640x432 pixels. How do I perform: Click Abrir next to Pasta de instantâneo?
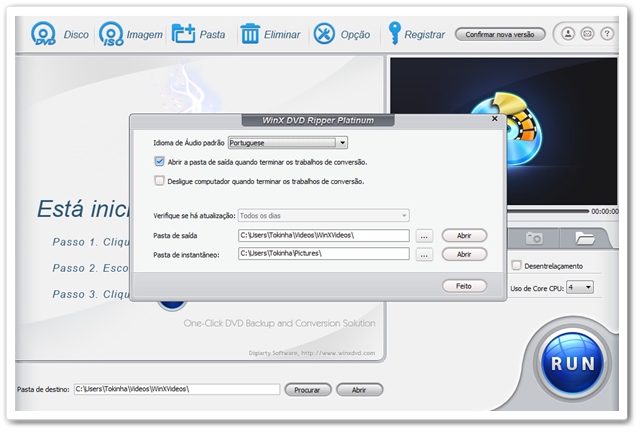pos(464,254)
